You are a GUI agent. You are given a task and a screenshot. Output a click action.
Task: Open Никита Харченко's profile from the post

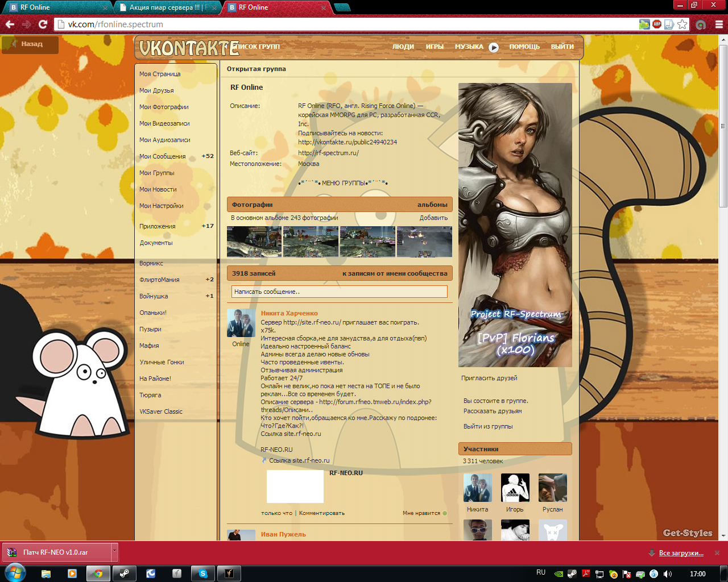click(x=289, y=313)
